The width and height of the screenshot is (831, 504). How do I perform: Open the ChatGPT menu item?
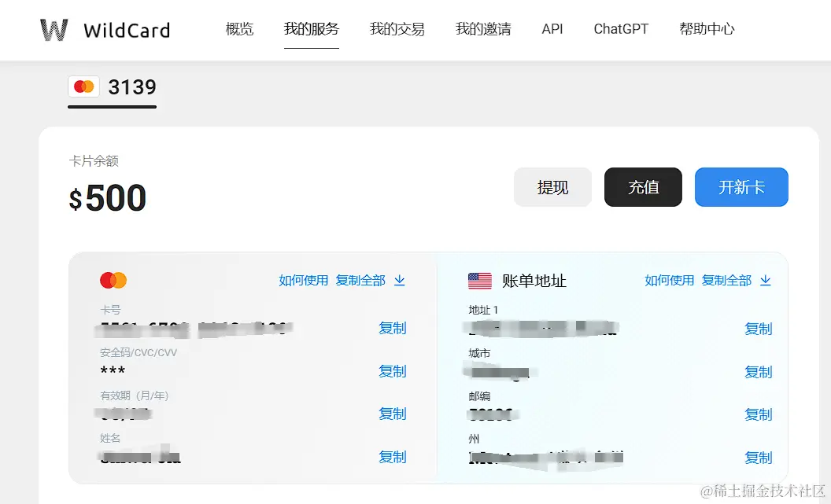coord(621,29)
